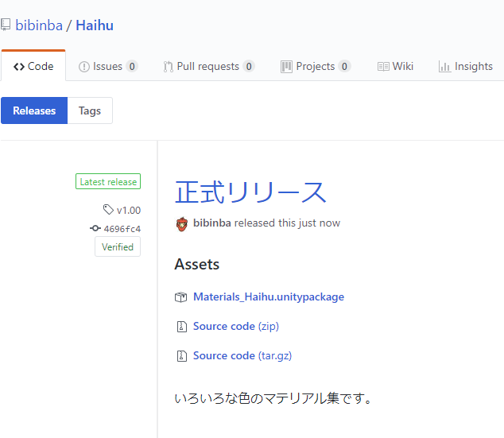Open the Issues tab

pos(108,66)
